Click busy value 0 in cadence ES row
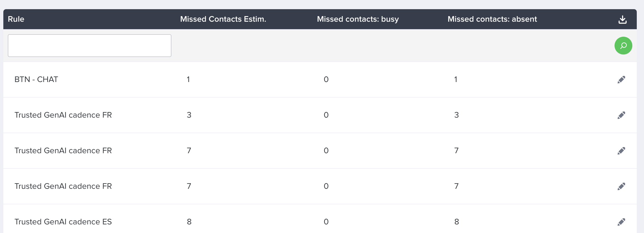Viewport: 644px width, 233px height. 326,222
